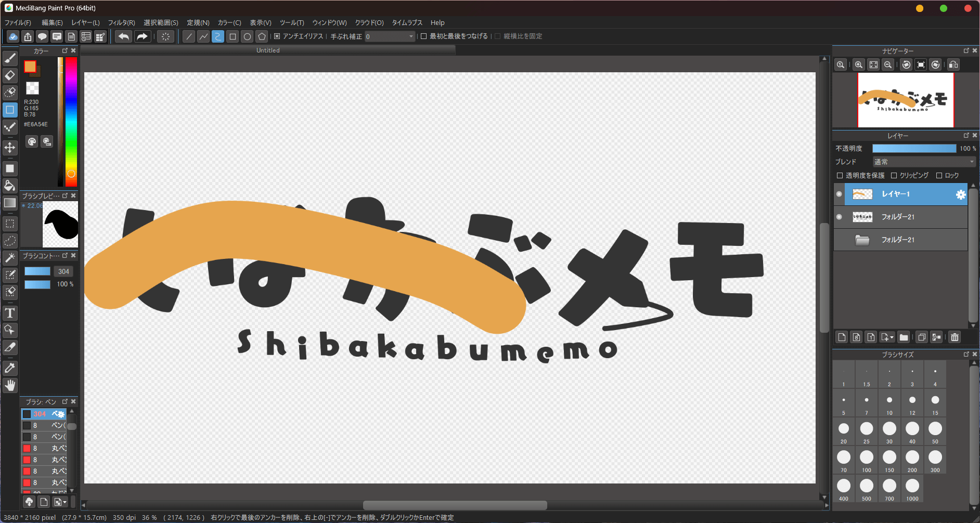Select the Brush tool
This screenshot has width=980, height=523.
point(10,58)
